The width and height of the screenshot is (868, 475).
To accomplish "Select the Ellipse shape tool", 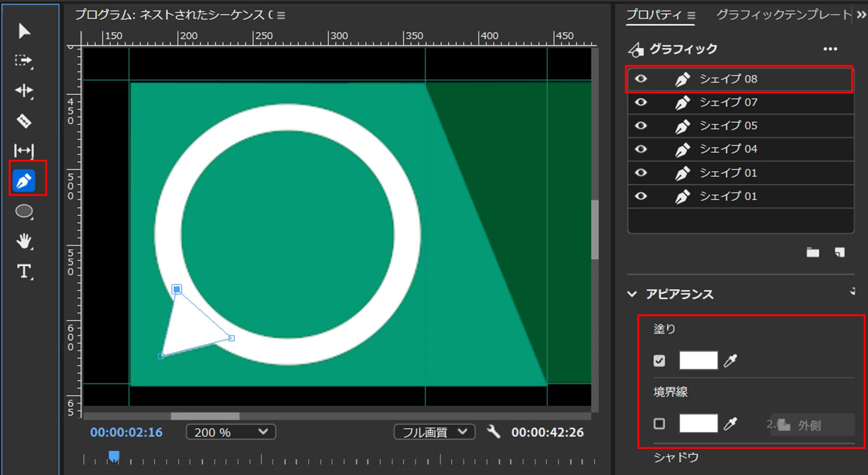I will 24,211.
